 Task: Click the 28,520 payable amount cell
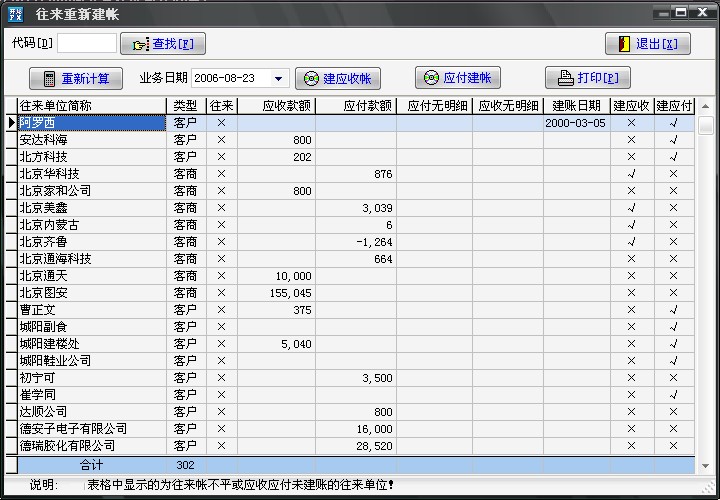click(356, 446)
